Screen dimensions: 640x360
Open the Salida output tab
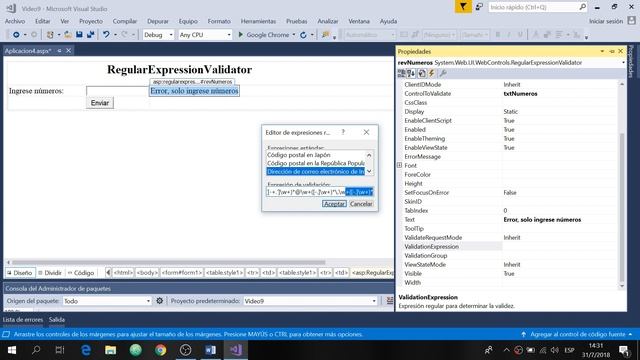[x=57, y=320]
